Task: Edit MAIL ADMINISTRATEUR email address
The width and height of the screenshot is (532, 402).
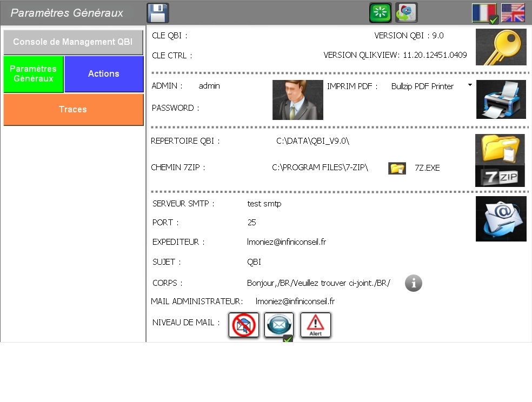Action: (295, 301)
